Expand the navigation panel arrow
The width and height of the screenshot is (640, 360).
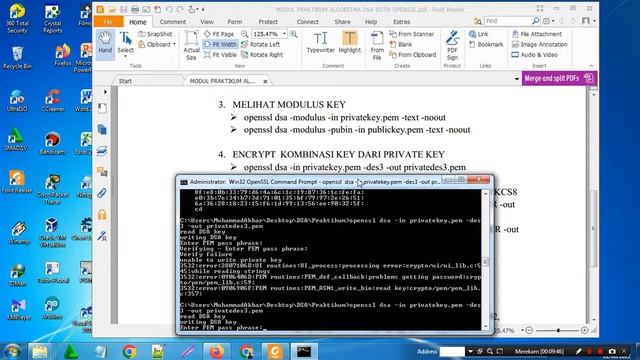tap(105, 92)
